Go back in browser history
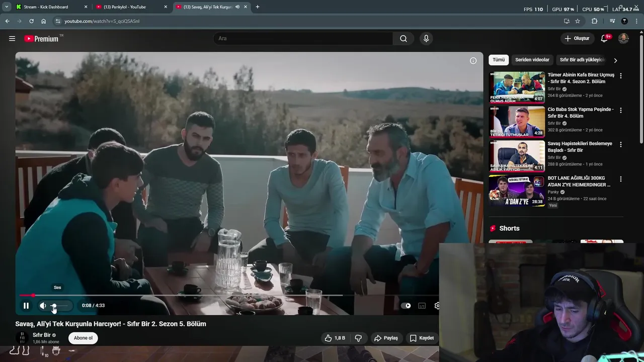Viewport: 644px width, 362px height. 7,21
